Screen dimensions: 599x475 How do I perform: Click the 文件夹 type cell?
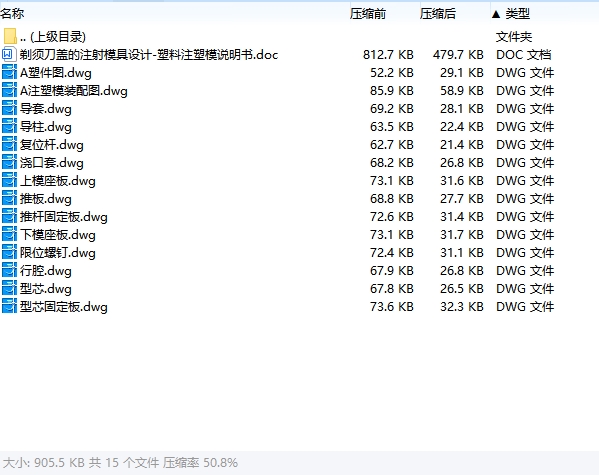tap(514, 37)
